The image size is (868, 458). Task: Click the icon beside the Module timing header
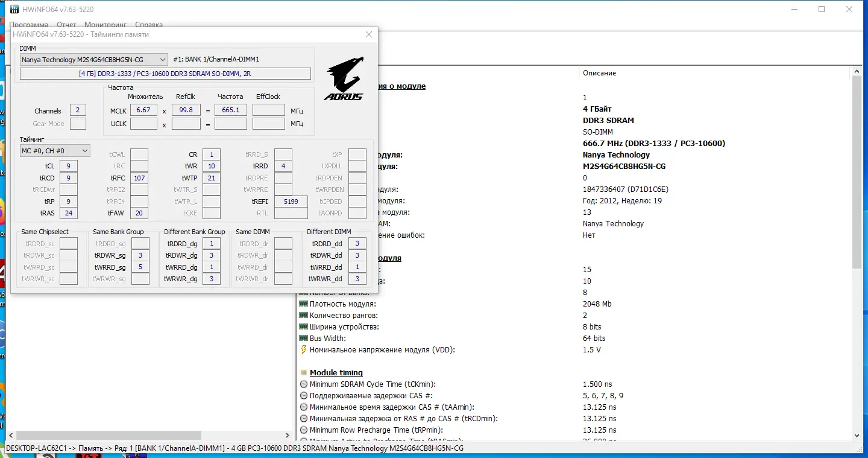[x=303, y=373]
